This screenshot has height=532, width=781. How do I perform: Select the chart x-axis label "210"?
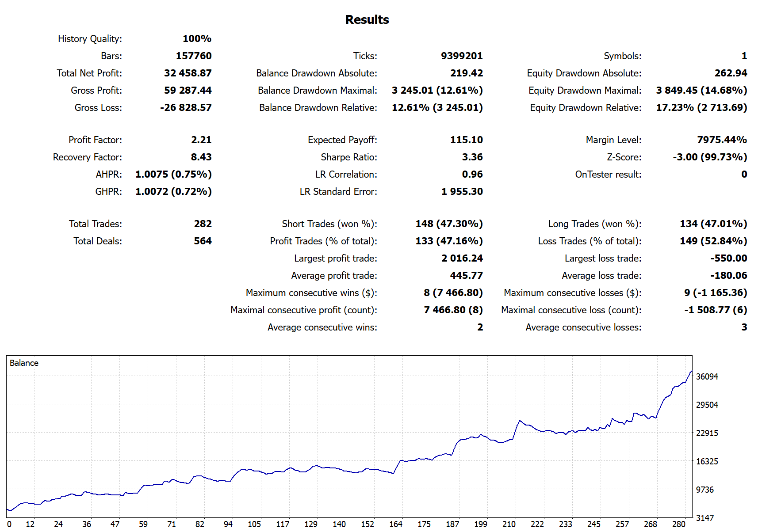tap(509, 524)
